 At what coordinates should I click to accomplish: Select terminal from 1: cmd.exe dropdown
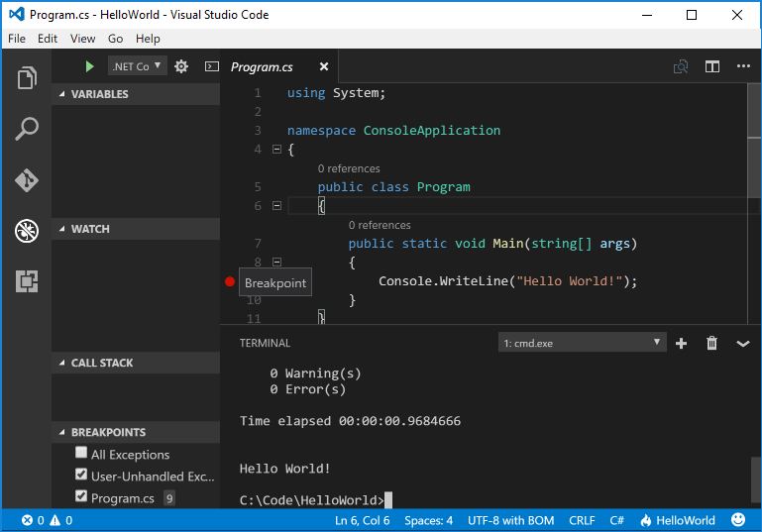point(583,343)
